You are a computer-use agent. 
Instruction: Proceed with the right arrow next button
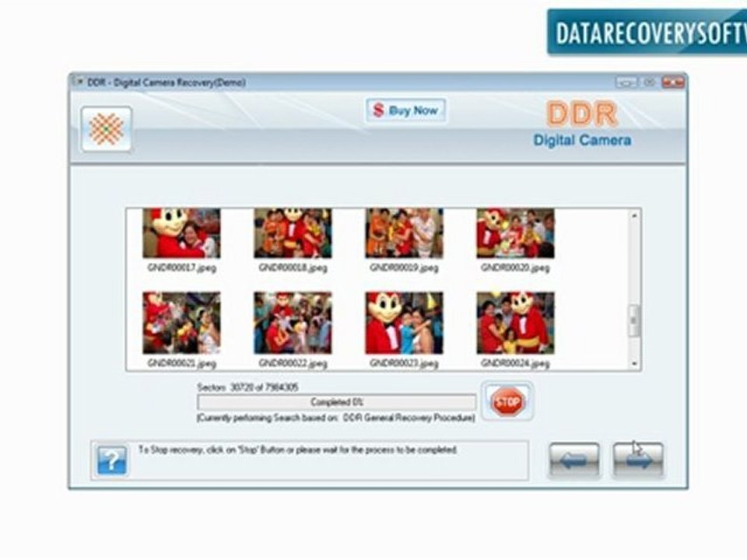638,460
